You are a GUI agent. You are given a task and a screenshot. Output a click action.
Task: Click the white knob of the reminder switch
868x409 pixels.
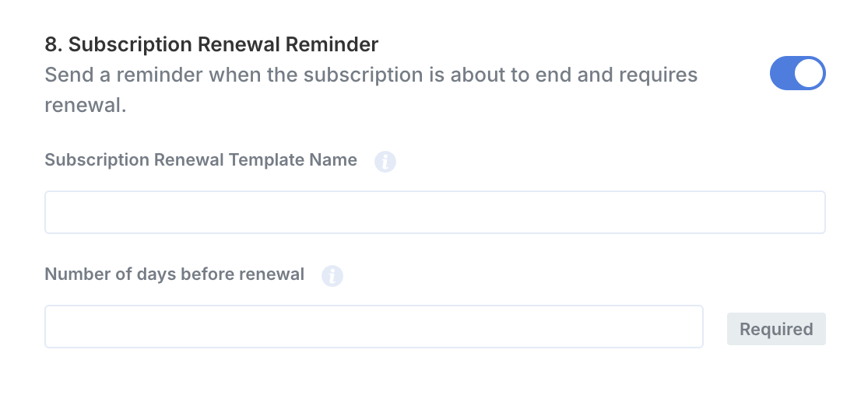pos(810,74)
